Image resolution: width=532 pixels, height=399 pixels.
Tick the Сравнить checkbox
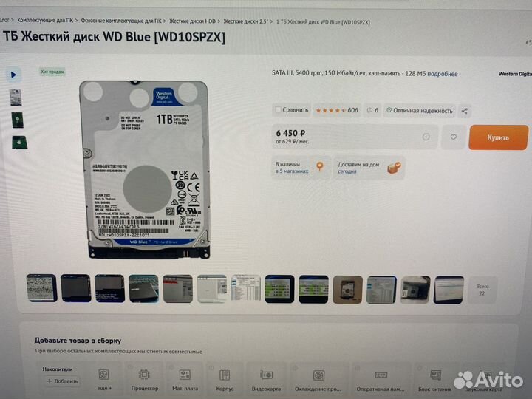pos(278,110)
